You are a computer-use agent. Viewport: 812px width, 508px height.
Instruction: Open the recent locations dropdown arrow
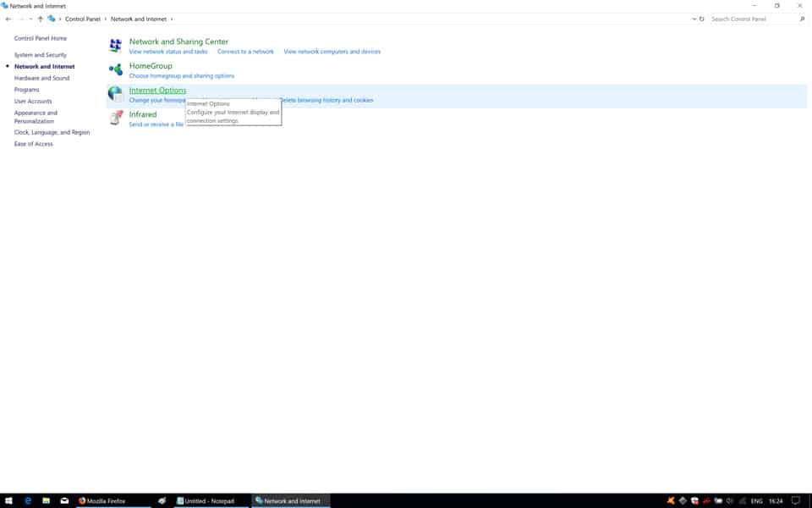pos(30,19)
